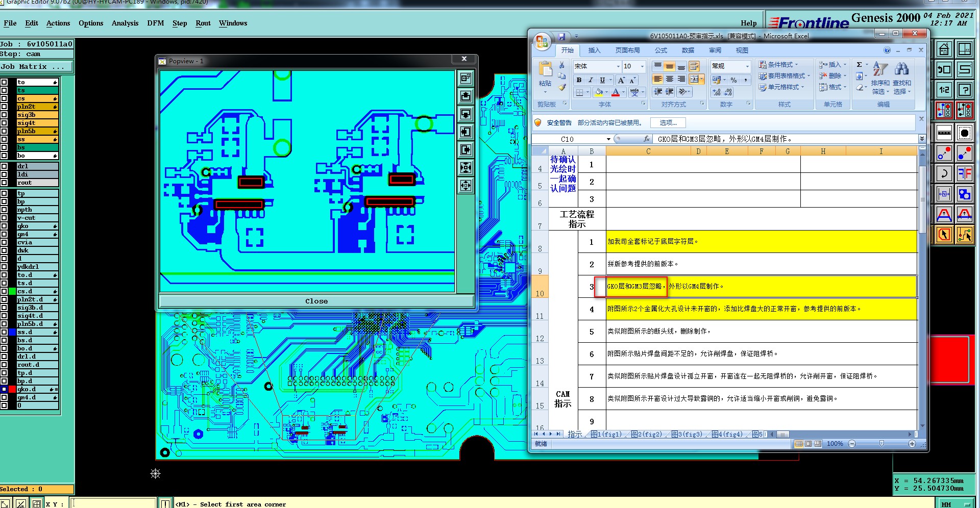Select the ruler measurement tool

point(944,133)
